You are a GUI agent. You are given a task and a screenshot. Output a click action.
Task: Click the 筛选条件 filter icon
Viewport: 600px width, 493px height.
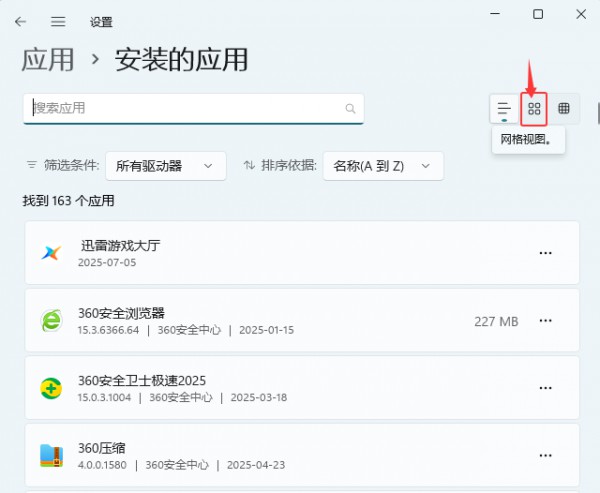point(31,165)
